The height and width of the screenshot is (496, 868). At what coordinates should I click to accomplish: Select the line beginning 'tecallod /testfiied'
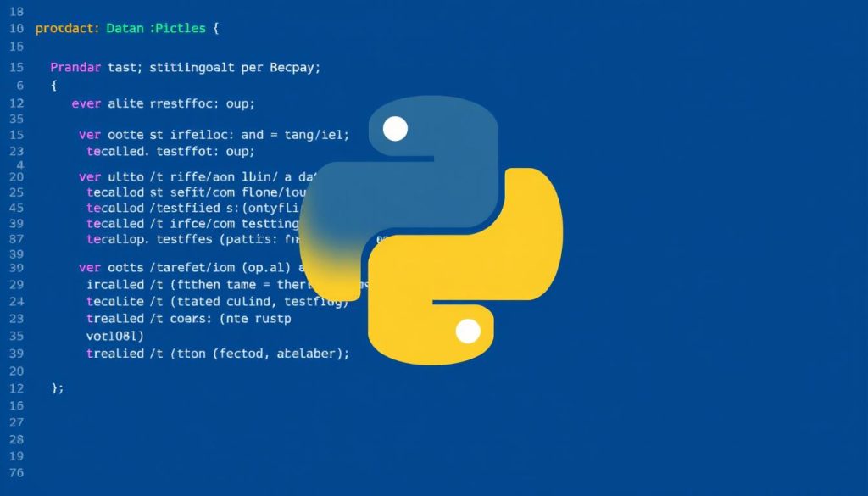tap(193, 208)
